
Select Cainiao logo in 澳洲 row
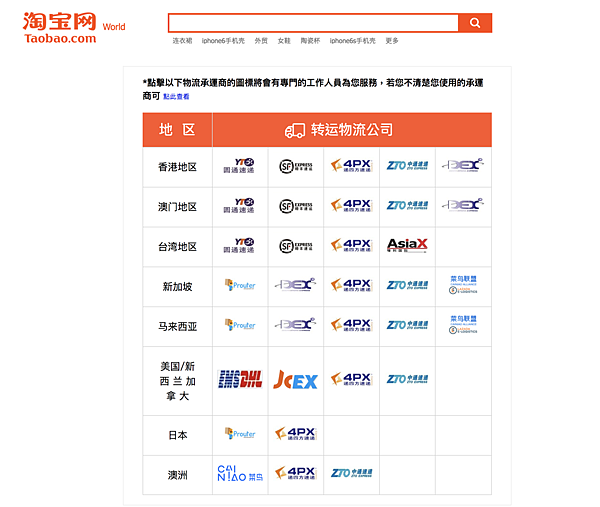coord(240,473)
